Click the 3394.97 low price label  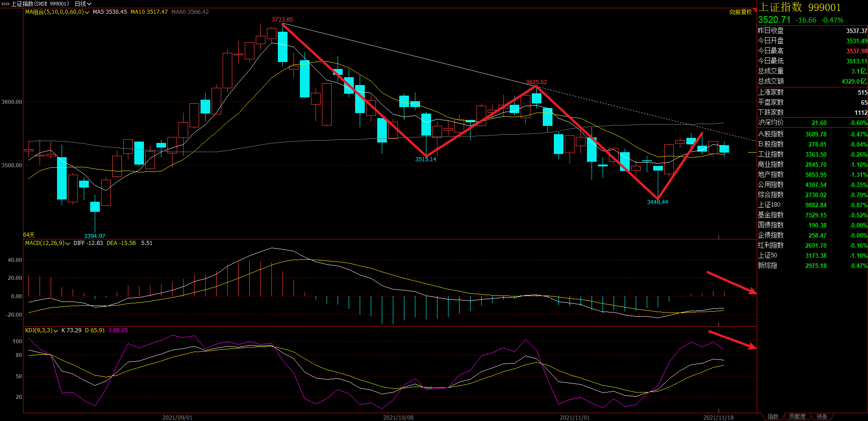pyautogui.click(x=94, y=236)
